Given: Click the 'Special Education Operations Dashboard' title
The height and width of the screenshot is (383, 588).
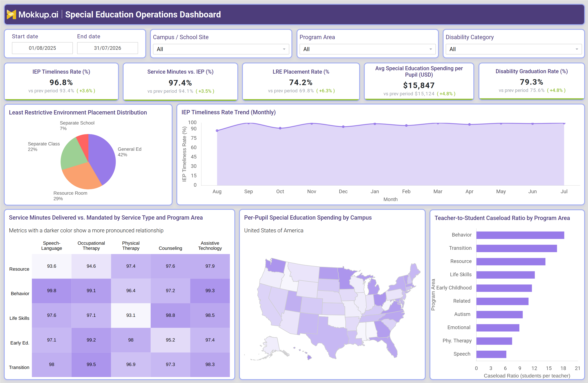Looking at the screenshot, I should 143,14.
